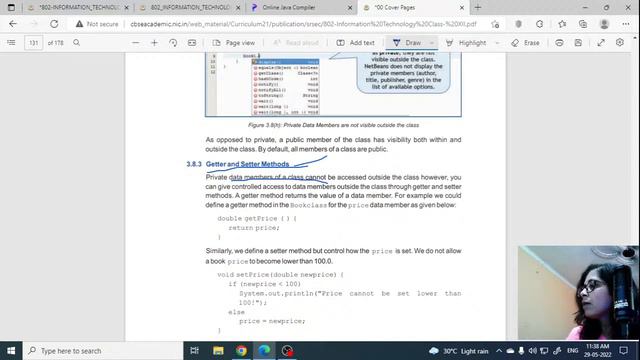Open the shield extension icon

[518, 24]
